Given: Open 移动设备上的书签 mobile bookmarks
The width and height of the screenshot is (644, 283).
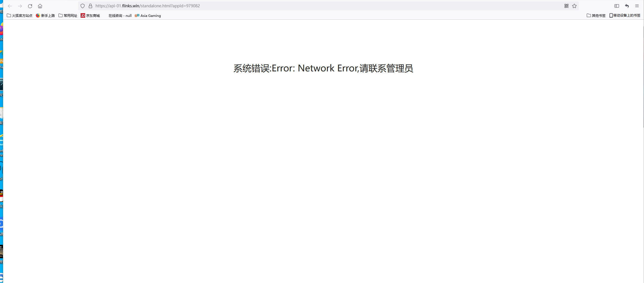Looking at the screenshot, I should [625, 15].
